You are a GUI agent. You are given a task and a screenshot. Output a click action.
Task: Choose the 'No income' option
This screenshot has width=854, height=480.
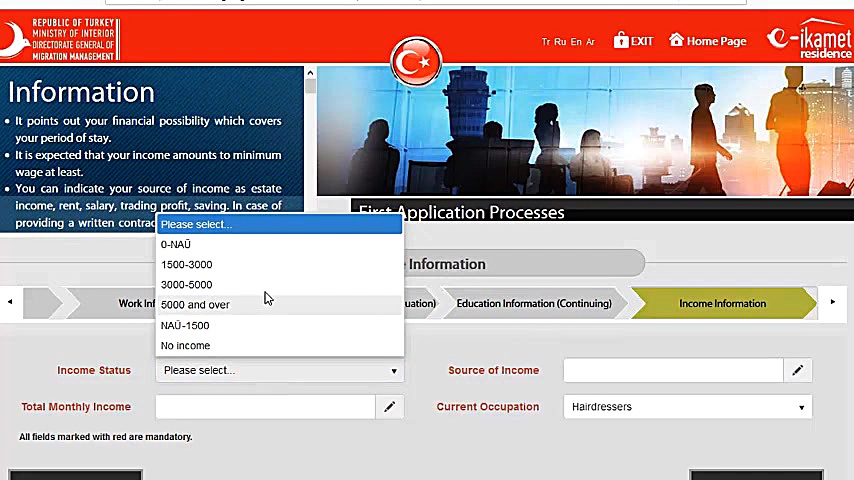279,346
